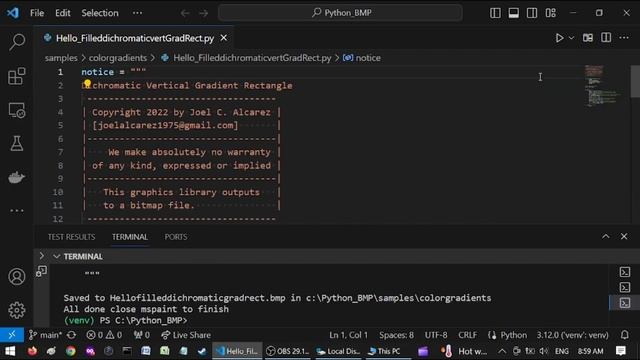The image size is (640, 360).
Task: Select the Hello_FilleddichromaticvertGradRect.py editor tab
Action: click(135, 38)
